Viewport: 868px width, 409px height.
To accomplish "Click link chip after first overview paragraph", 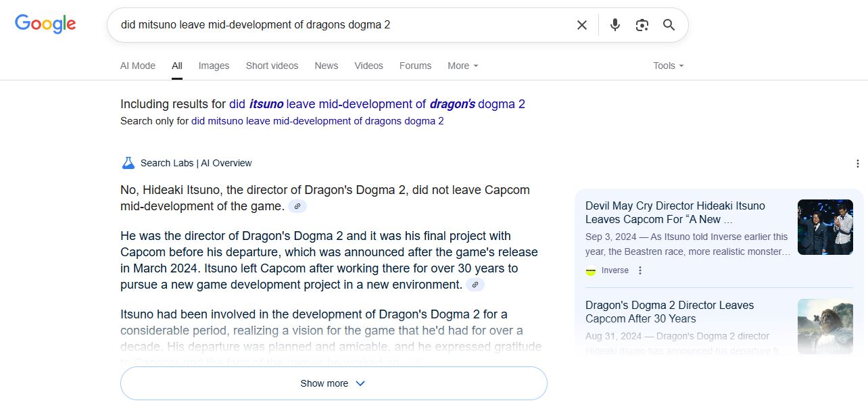I will (x=297, y=207).
